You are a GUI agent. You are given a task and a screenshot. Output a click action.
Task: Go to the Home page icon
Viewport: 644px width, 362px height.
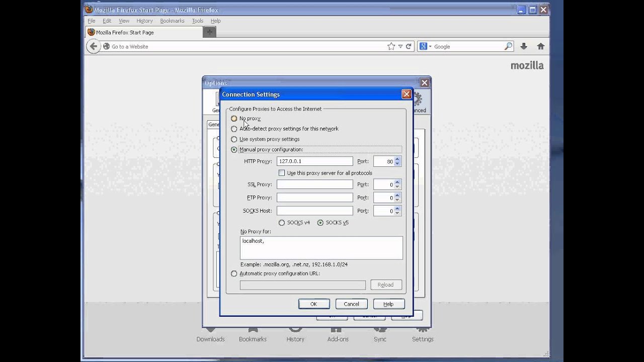(x=541, y=46)
